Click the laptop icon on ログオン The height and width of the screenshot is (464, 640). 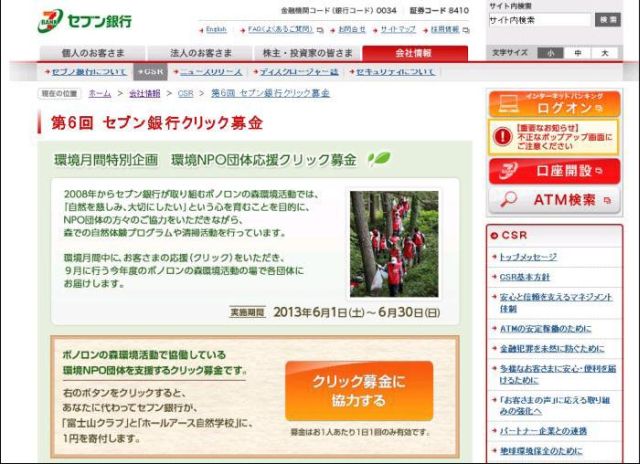click(509, 103)
